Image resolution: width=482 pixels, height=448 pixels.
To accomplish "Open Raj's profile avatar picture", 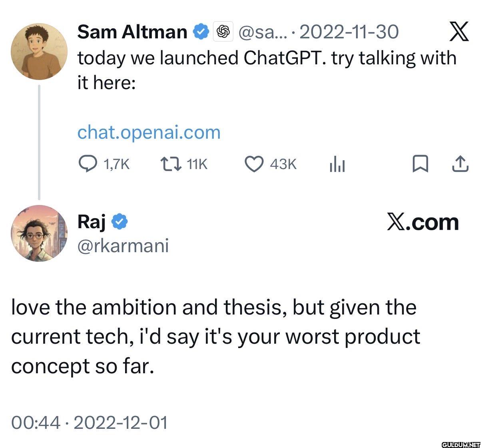I will pyautogui.click(x=39, y=233).
